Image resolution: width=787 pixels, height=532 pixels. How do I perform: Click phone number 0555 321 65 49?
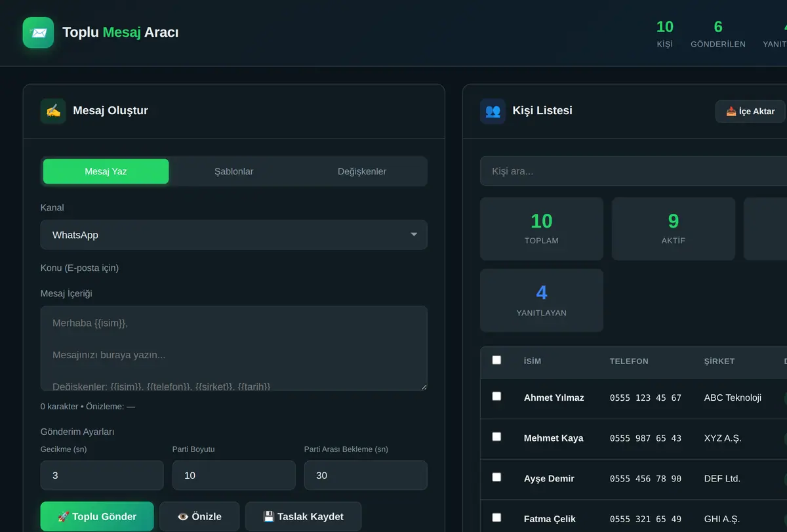click(x=645, y=519)
